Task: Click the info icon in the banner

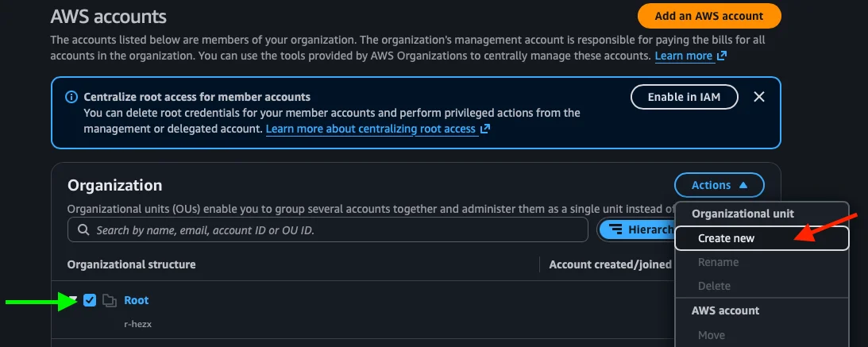Action: [71, 97]
